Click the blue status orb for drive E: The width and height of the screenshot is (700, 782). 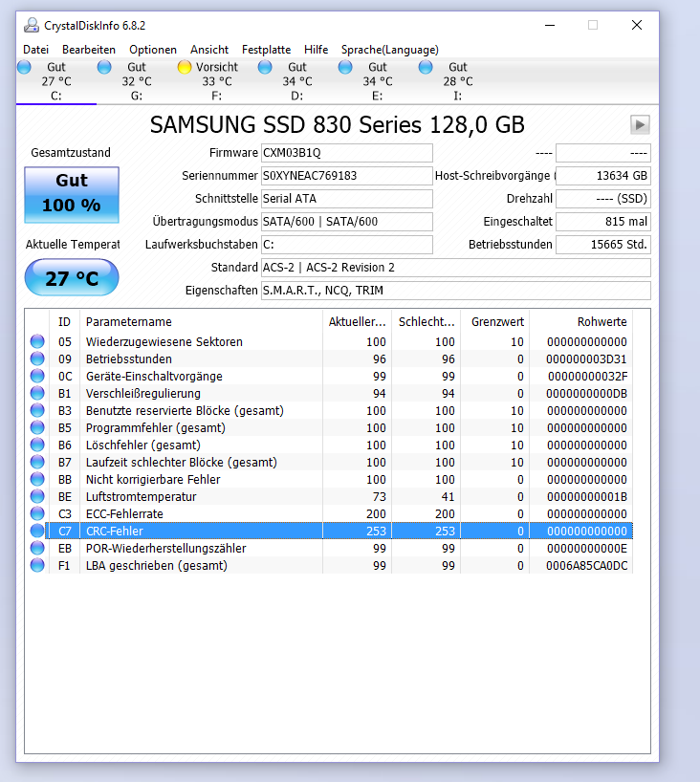[345, 67]
